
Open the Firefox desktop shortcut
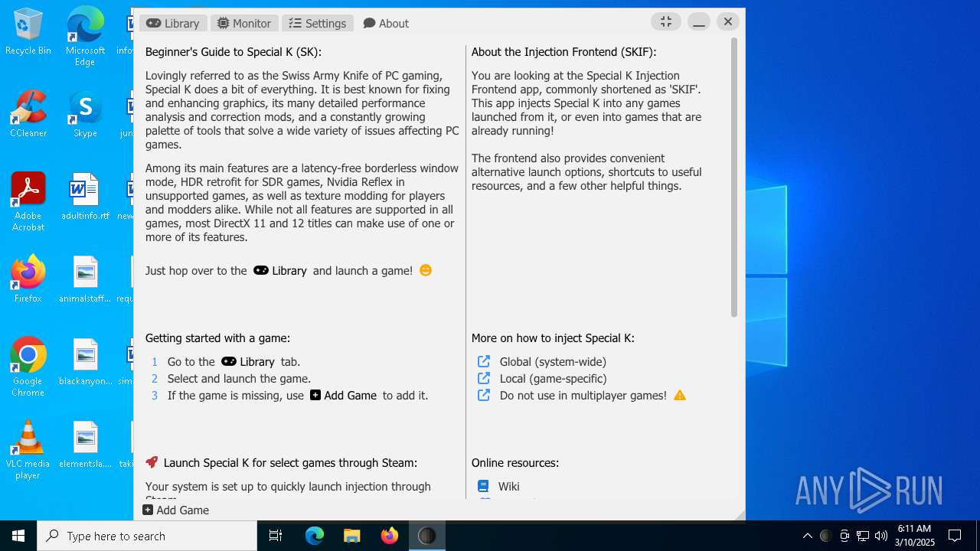pos(28,279)
